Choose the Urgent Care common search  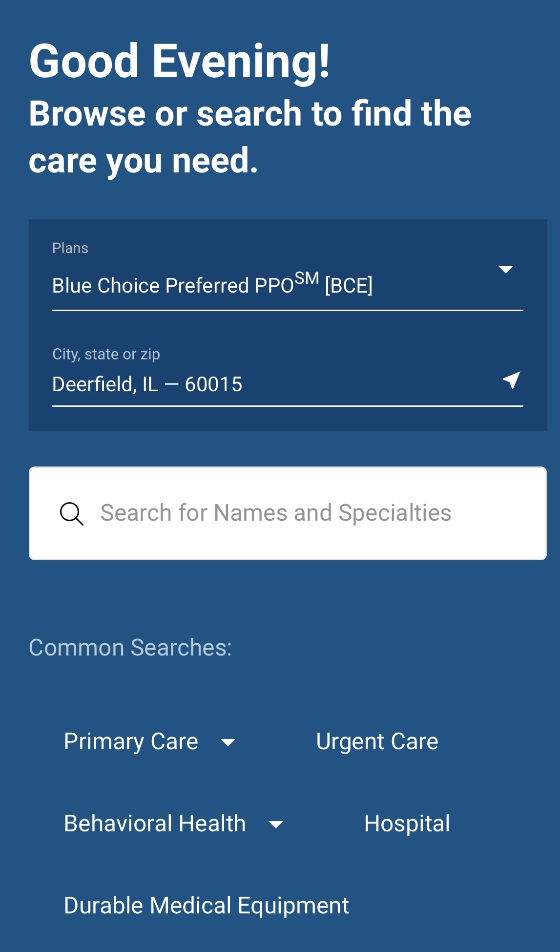coord(377,741)
